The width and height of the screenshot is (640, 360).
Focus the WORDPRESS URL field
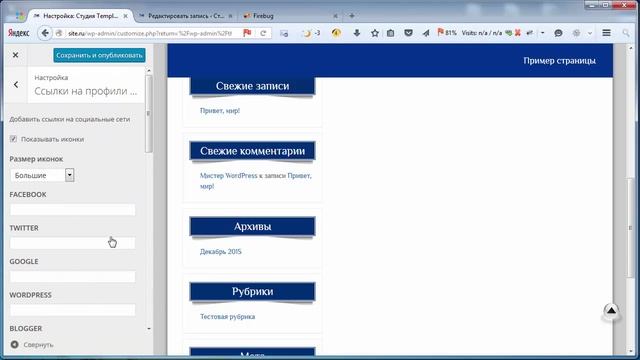point(73,310)
